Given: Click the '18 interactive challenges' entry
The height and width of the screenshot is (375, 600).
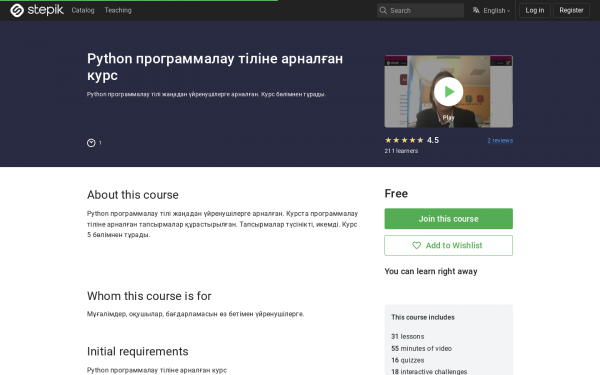Looking at the screenshot, I should click(x=429, y=371).
